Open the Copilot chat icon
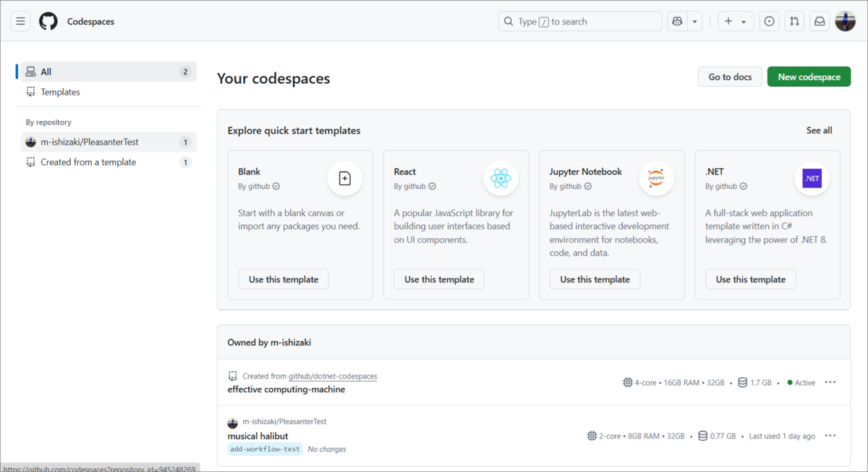 677,22
